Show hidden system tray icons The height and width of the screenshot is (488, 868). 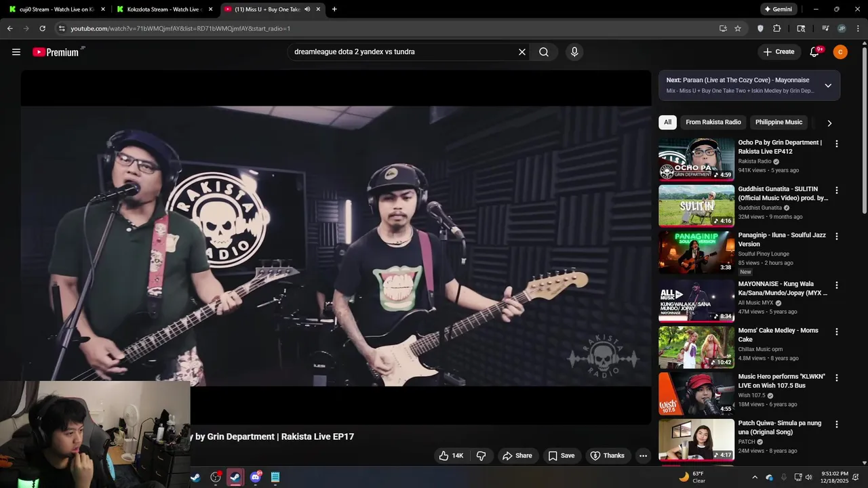click(x=755, y=477)
